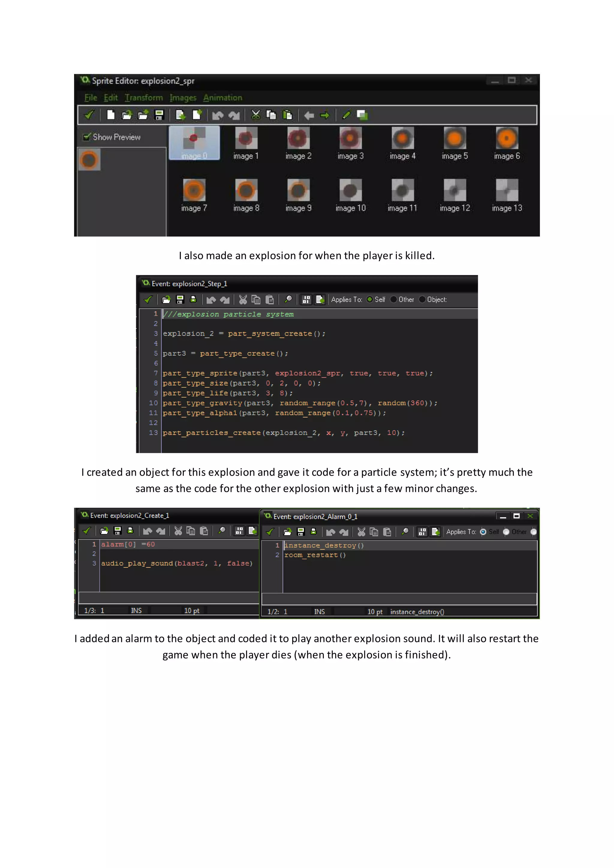The image size is (614, 868).
Task: Click pencil edit image icon
Action: 346,115
